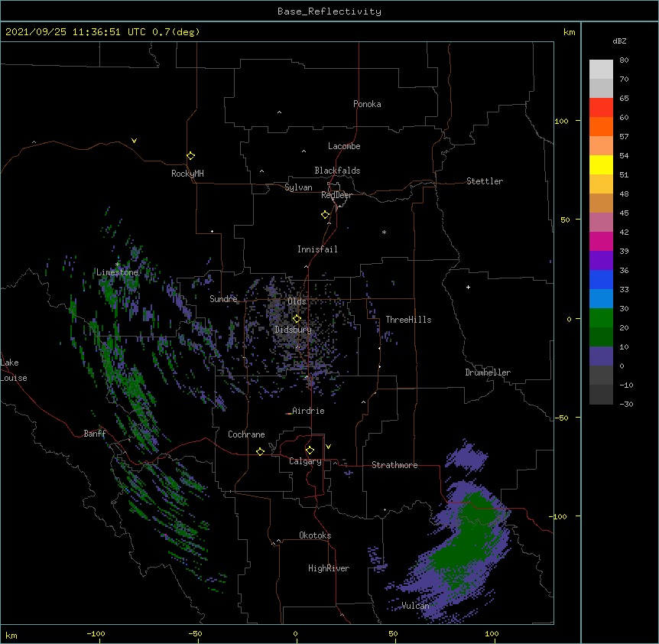The image size is (659, 644).
Task: Click the Ponoka city label
Action: (367, 104)
